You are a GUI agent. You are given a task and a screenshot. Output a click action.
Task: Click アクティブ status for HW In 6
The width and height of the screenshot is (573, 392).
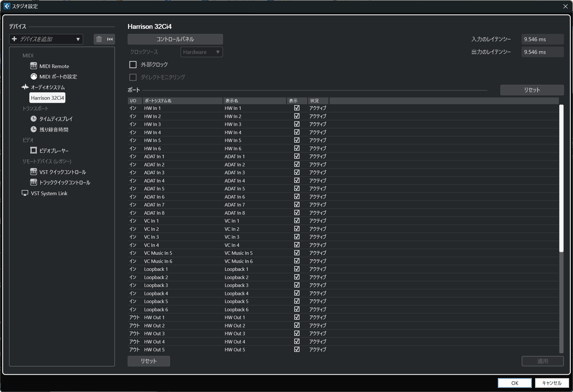point(318,148)
